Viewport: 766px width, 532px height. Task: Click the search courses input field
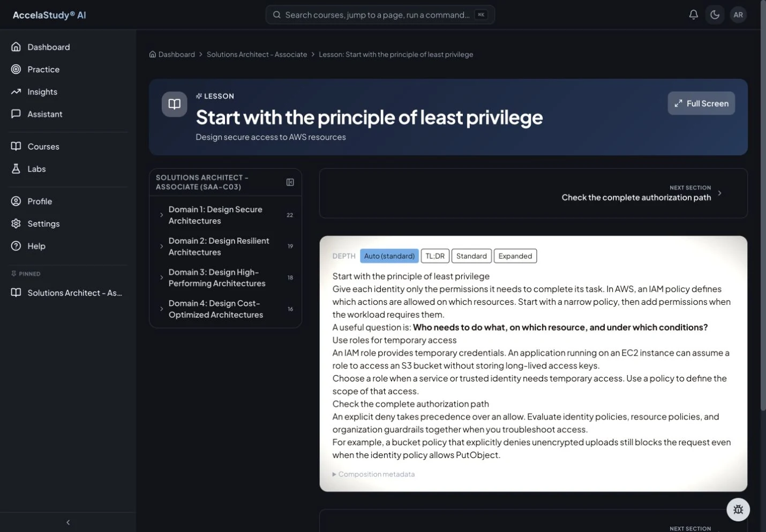380,15
